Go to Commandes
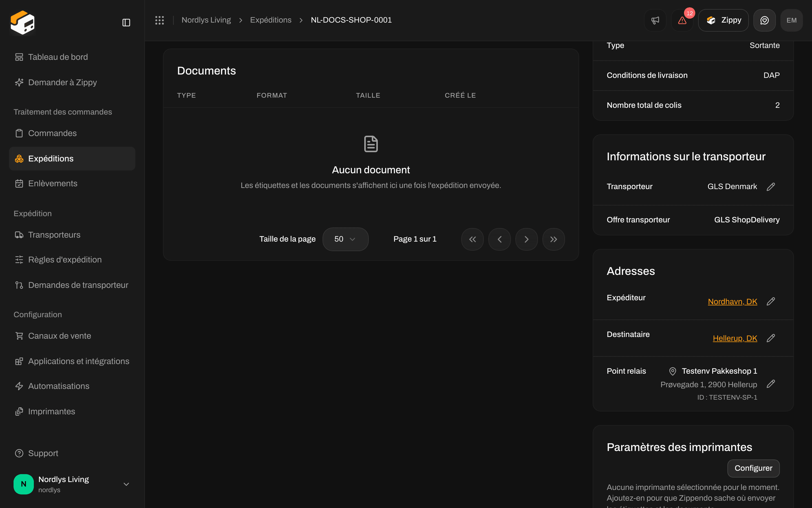 72,133
